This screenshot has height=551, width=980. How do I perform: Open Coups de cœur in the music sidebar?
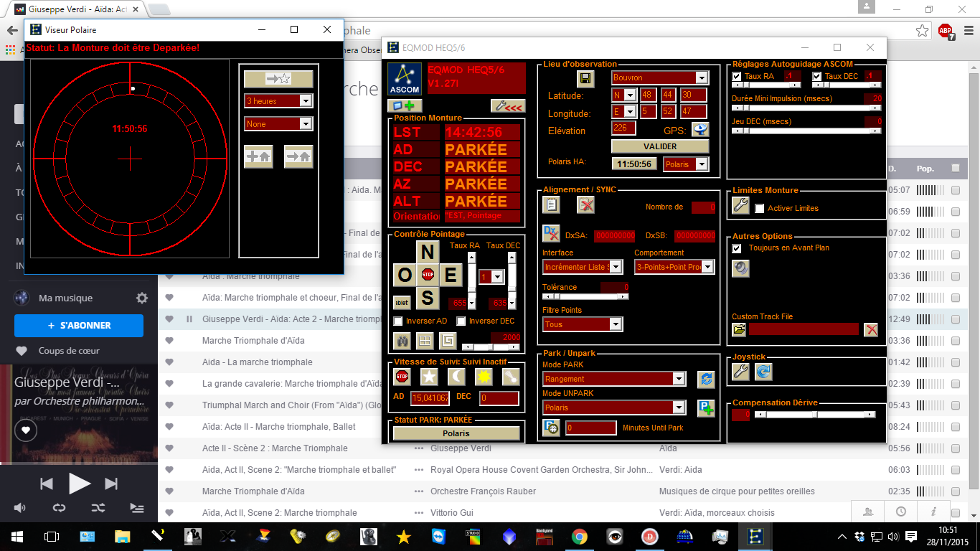point(69,351)
